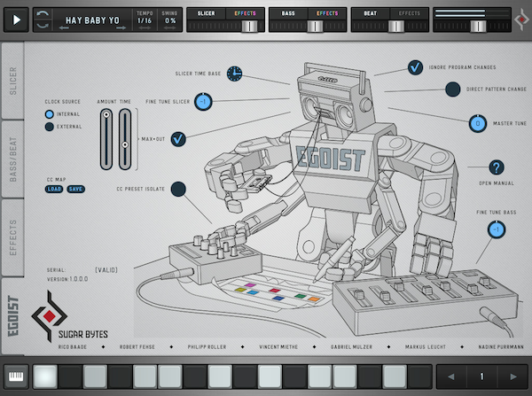Switch to the EGOIST side tab
This screenshot has width=532, height=396.
(13, 316)
